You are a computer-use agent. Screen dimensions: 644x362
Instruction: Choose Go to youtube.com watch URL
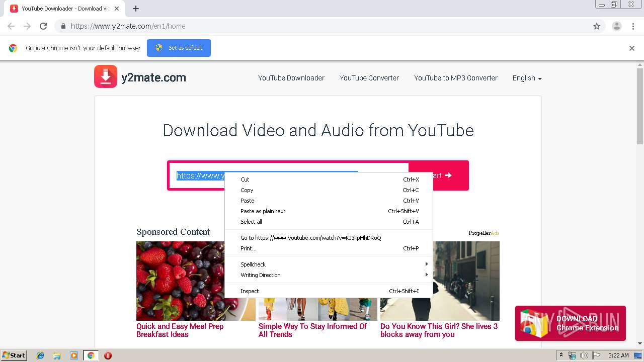329,238
